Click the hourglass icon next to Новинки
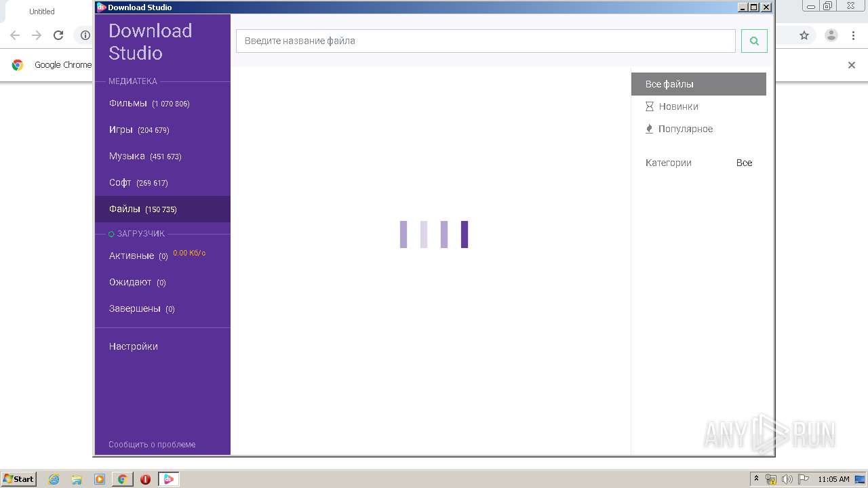868x488 pixels. coord(650,106)
